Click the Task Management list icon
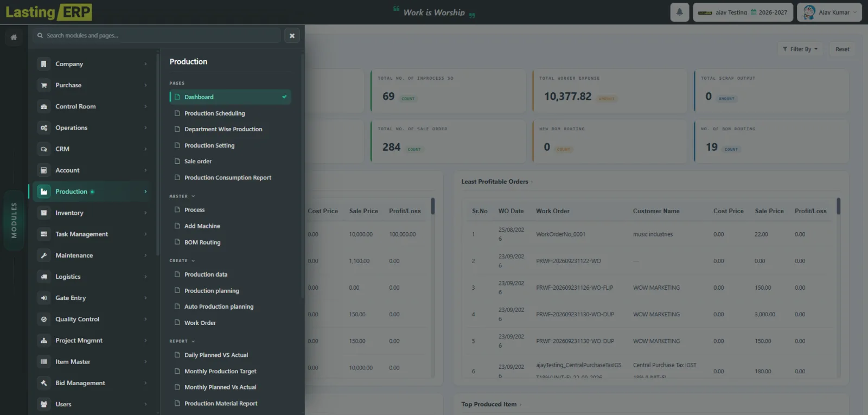Viewport: 868px width, 415px height. click(x=44, y=234)
